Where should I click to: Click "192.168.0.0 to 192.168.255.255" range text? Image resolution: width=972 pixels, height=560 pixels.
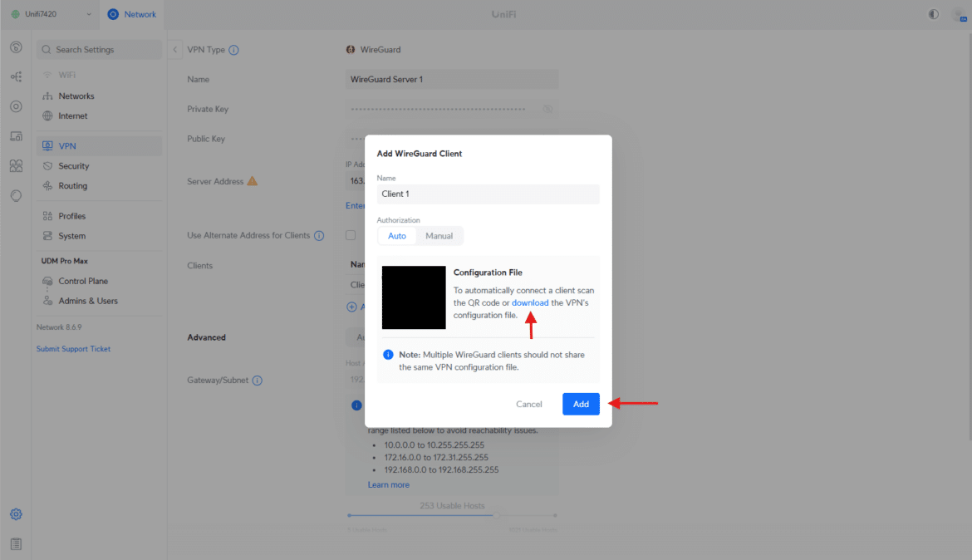pyautogui.click(x=441, y=470)
